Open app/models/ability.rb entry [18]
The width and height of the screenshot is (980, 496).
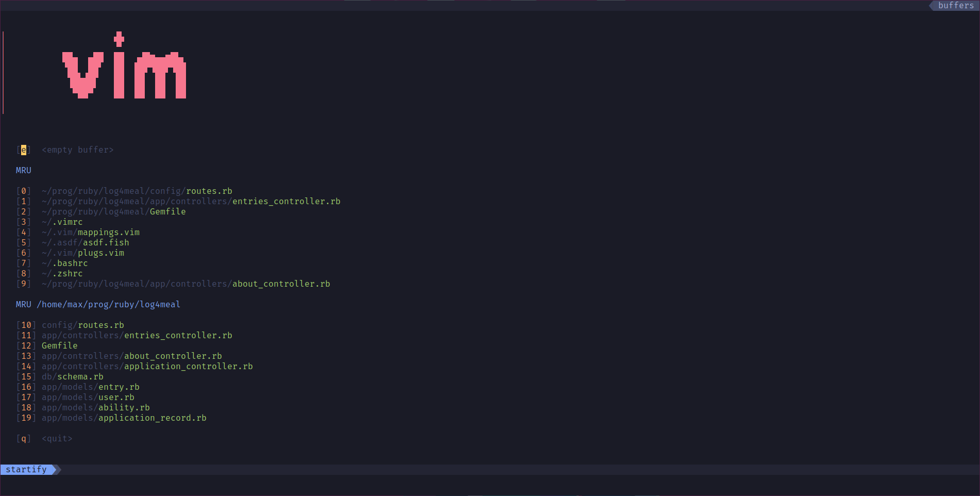click(x=96, y=408)
